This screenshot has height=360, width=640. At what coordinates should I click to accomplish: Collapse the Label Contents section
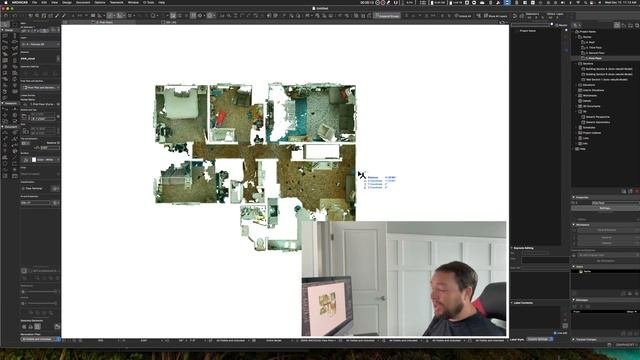pos(512,303)
